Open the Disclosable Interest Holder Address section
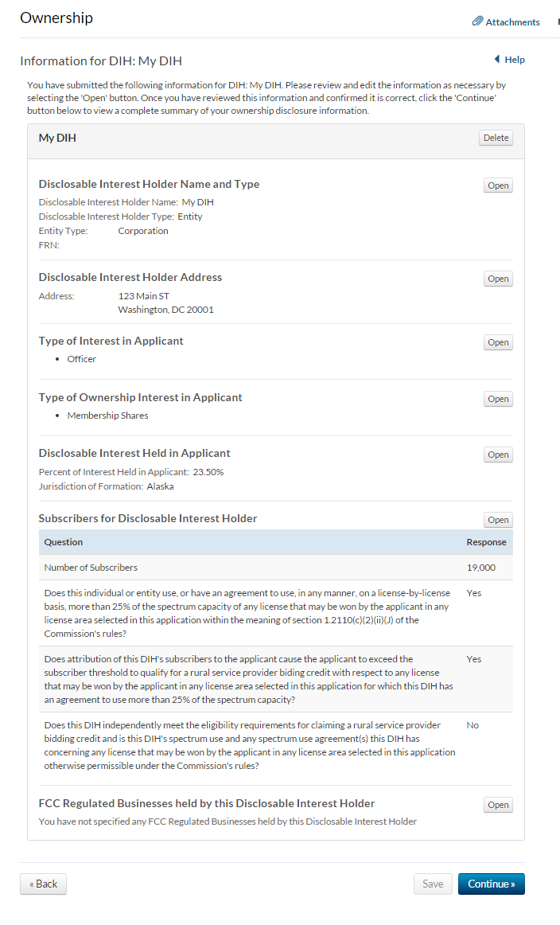The height and width of the screenshot is (925, 560). [x=498, y=279]
